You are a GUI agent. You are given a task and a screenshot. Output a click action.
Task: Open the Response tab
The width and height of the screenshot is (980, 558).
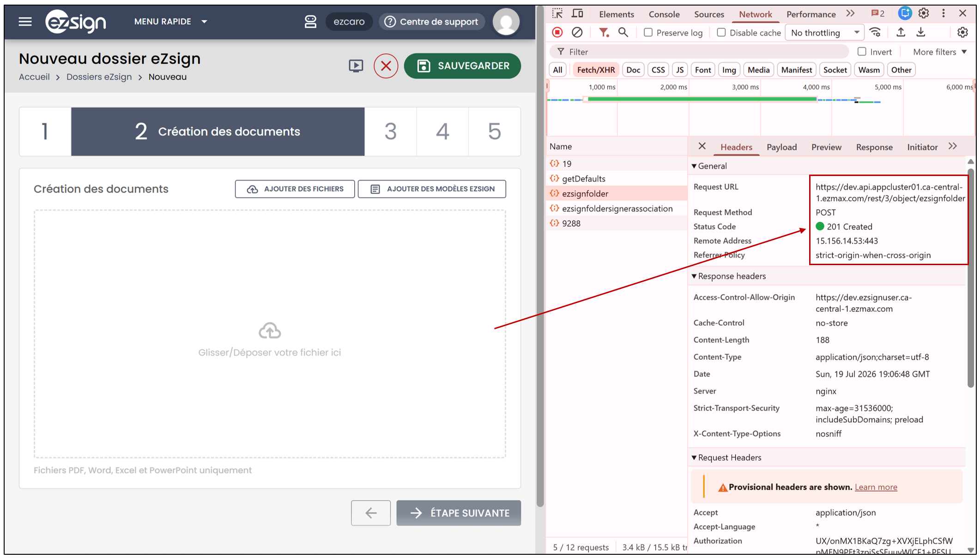874,147
